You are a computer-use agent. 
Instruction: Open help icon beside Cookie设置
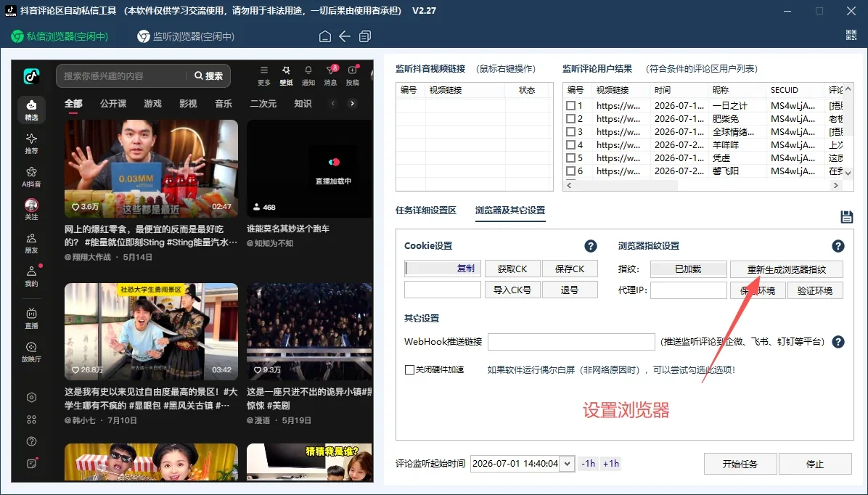(x=591, y=246)
